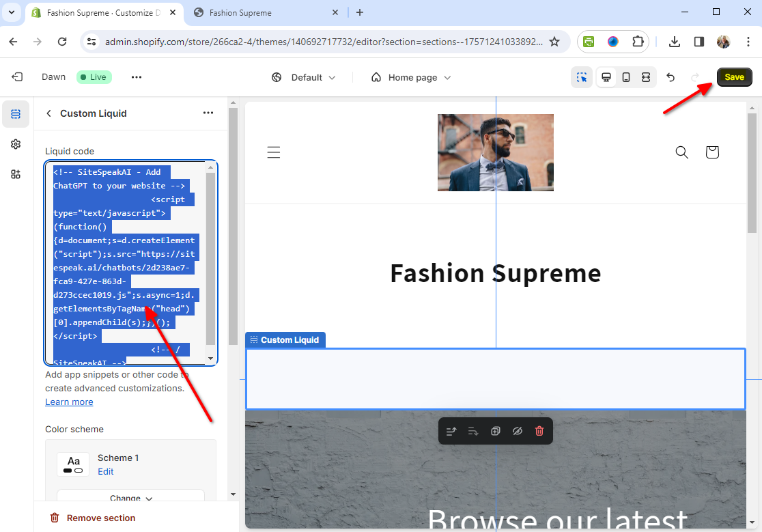Open the App embeds sidebar icon
Image resolution: width=762 pixels, height=532 pixels.
(x=16, y=174)
